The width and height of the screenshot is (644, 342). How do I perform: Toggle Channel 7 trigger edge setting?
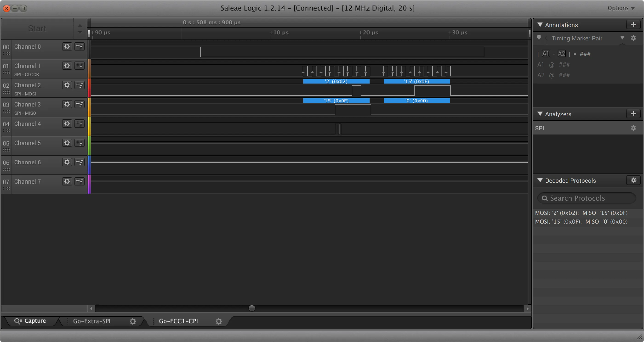click(80, 181)
